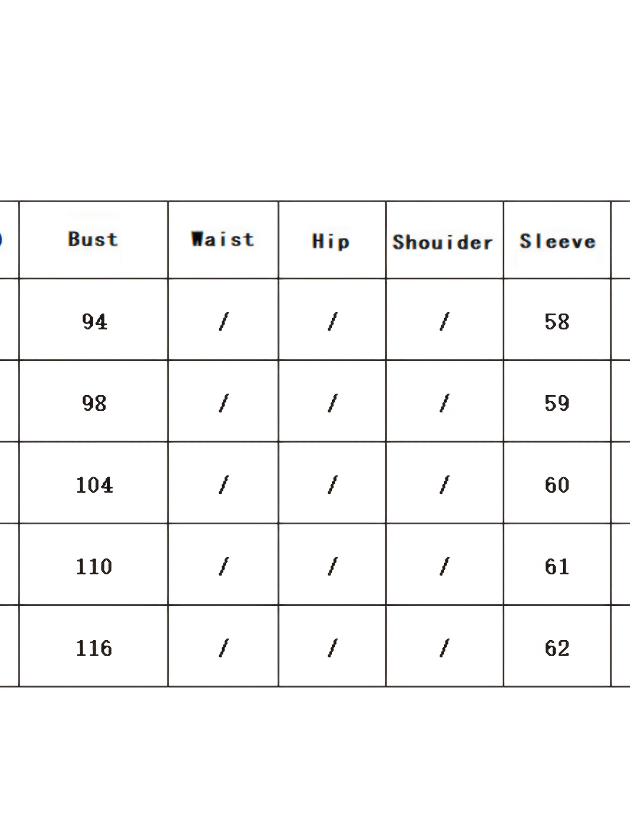Select the bust value 94 cell
Screen dimensions: 630x840
tap(94, 322)
